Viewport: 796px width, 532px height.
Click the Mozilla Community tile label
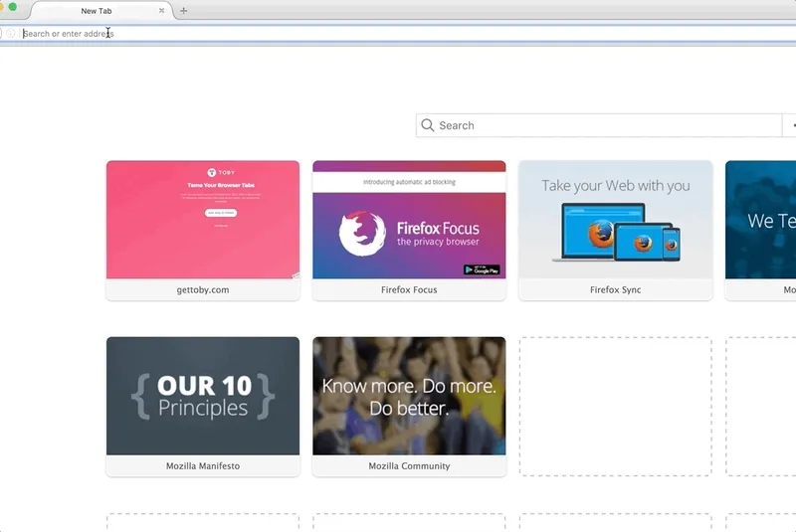409,466
